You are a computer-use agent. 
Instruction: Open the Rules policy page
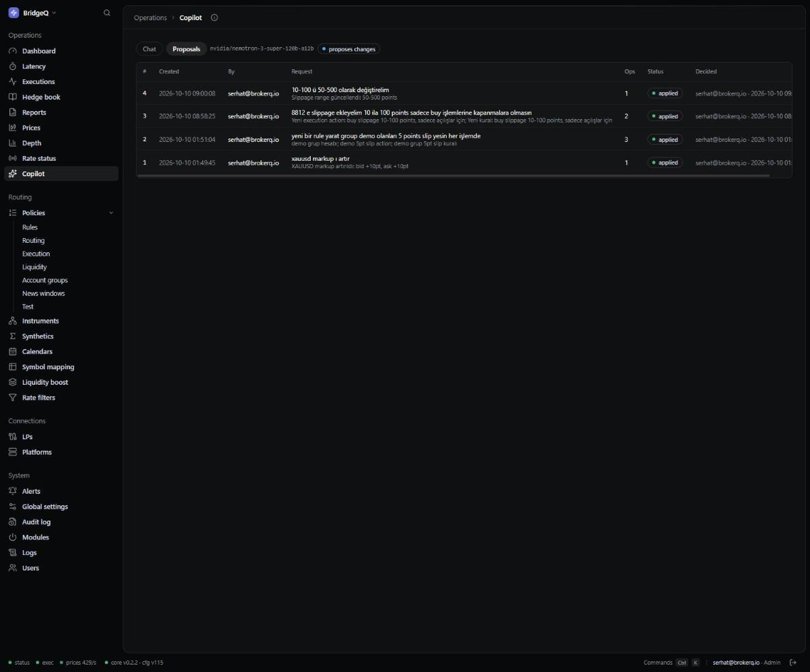coord(30,227)
